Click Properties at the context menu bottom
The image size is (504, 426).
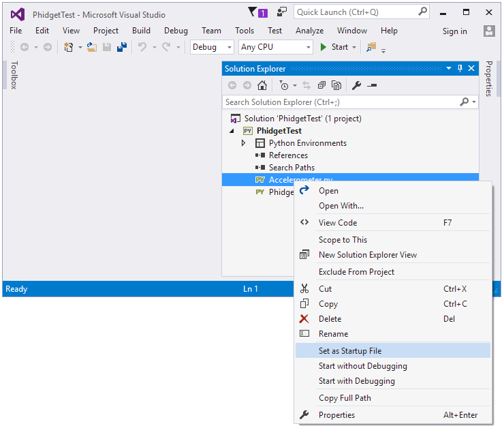(x=393, y=415)
